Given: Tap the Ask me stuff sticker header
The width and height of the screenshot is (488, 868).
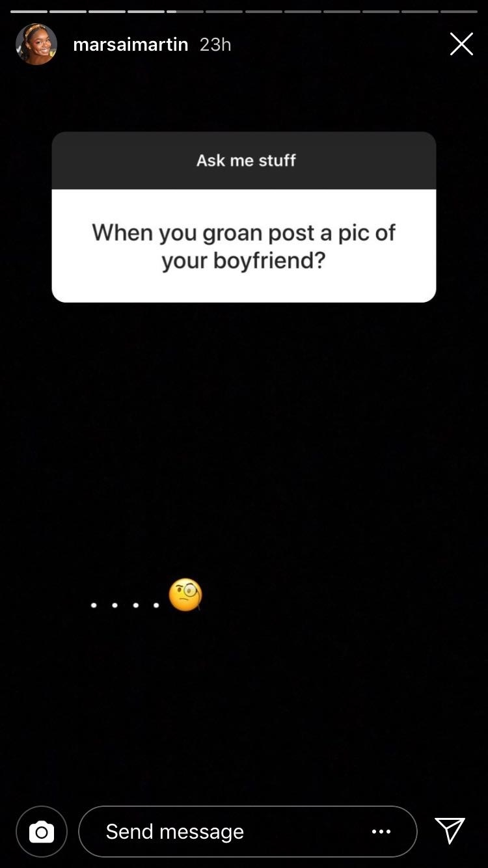Looking at the screenshot, I should click(x=244, y=160).
